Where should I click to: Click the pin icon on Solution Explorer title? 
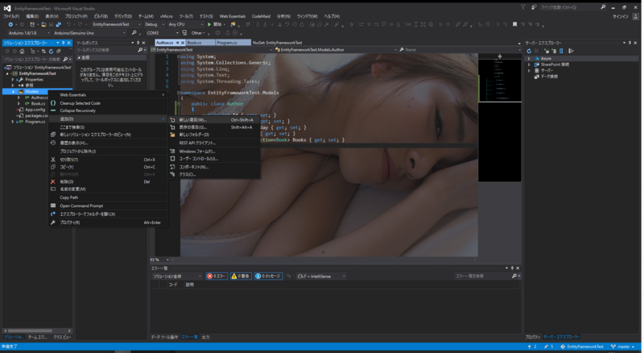(x=64, y=43)
